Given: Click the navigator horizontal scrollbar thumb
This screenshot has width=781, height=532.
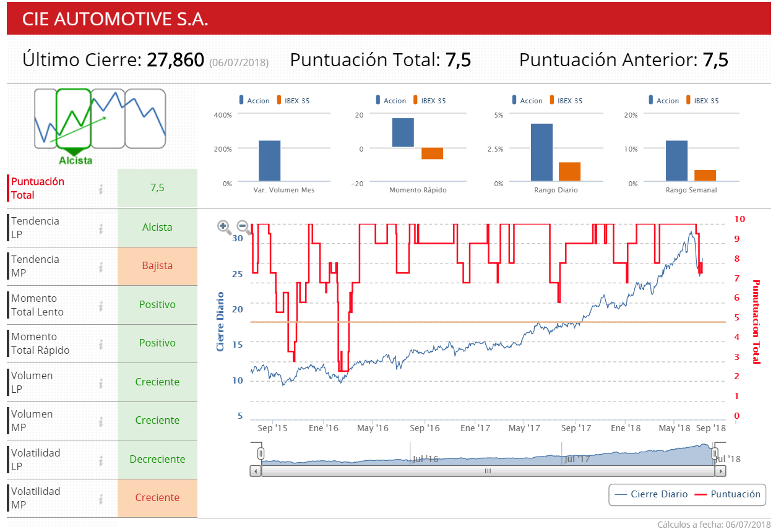Looking at the screenshot, I should point(488,471).
